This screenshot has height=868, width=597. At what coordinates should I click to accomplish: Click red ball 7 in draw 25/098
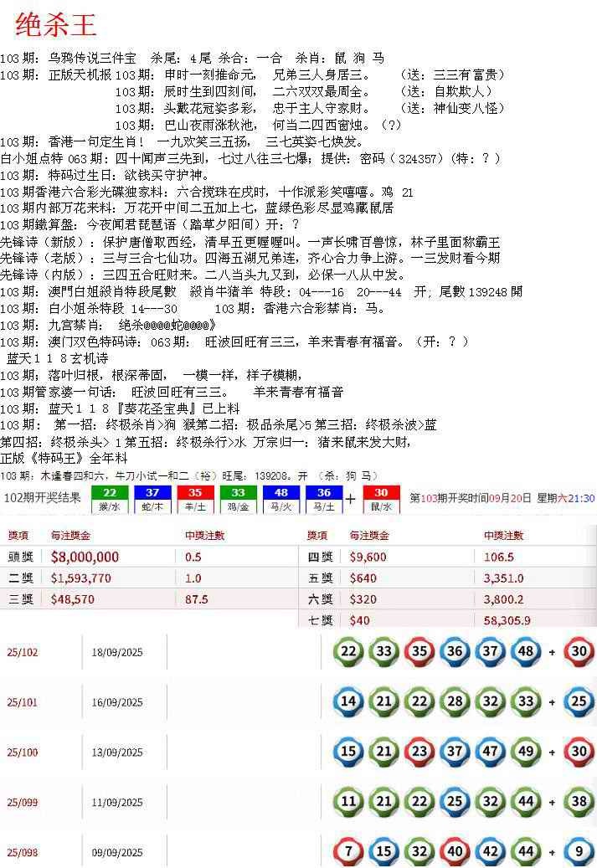(x=349, y=851)
